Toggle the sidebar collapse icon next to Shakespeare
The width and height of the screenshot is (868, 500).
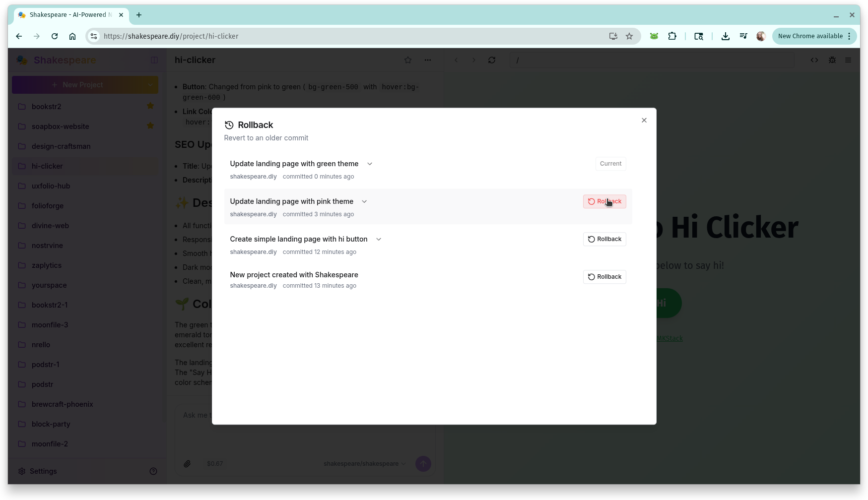pyautogui.click(x=154, y=60)
